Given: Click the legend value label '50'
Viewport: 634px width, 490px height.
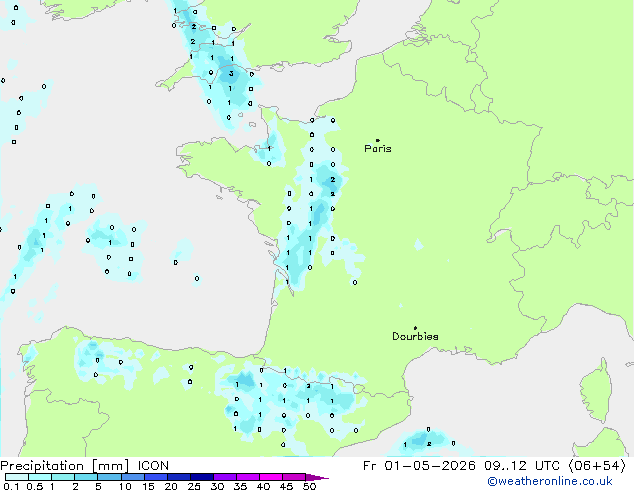Looking at the screenshot, I should [310, 486].
